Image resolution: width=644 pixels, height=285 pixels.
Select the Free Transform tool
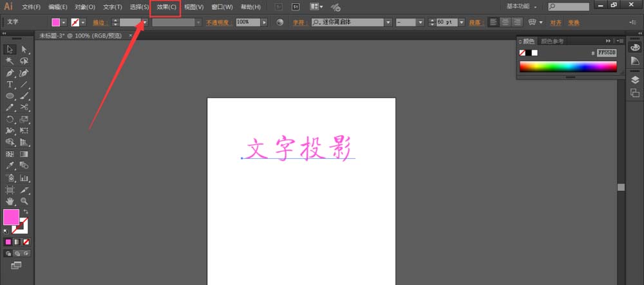24,131
